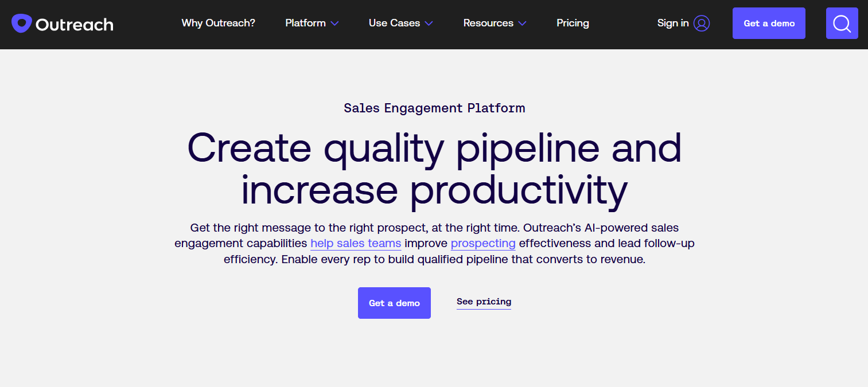
Task: Click the 'prospecting' link in the description
Action: pos(483,243)
